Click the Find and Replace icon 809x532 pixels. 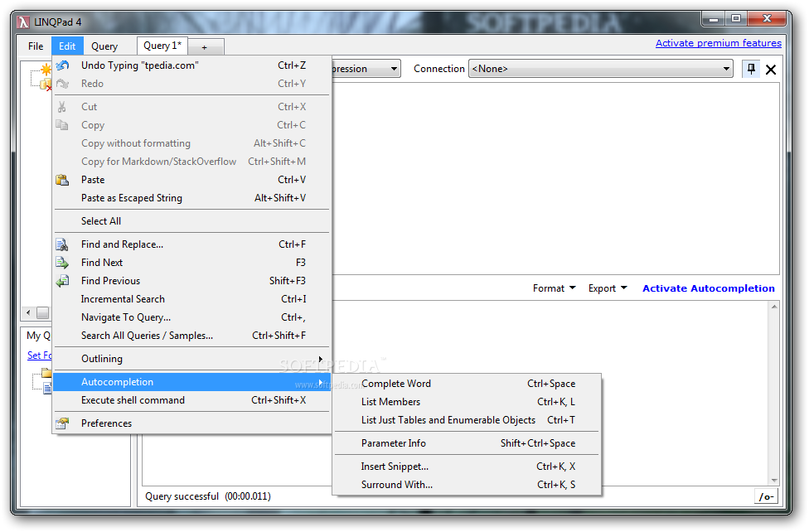click(x=62, y=244)
